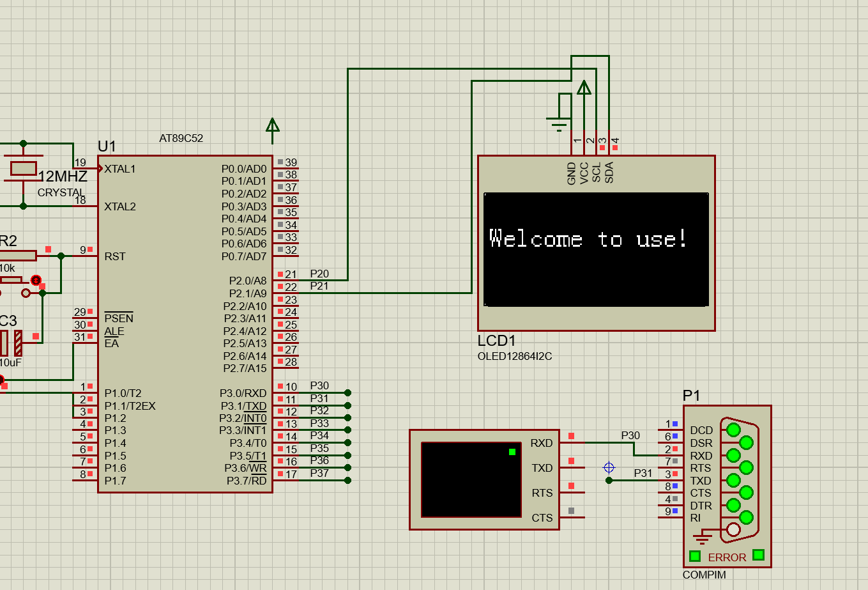The height and width of the screenshot is (590, 868).
Task: Click the wire junction dot before P31 label
Action: click(x=609, y=480)
